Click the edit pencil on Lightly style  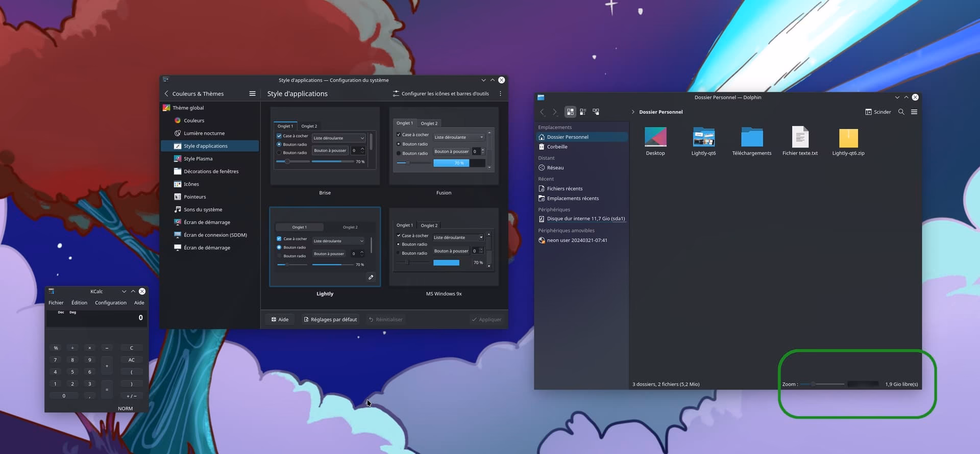(x=371, y=278)
